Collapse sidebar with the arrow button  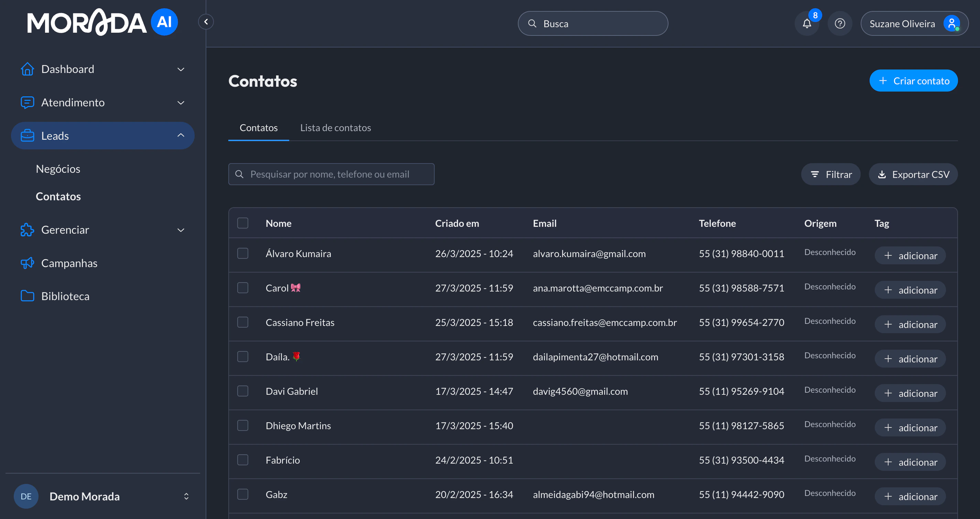coord(206,22)
